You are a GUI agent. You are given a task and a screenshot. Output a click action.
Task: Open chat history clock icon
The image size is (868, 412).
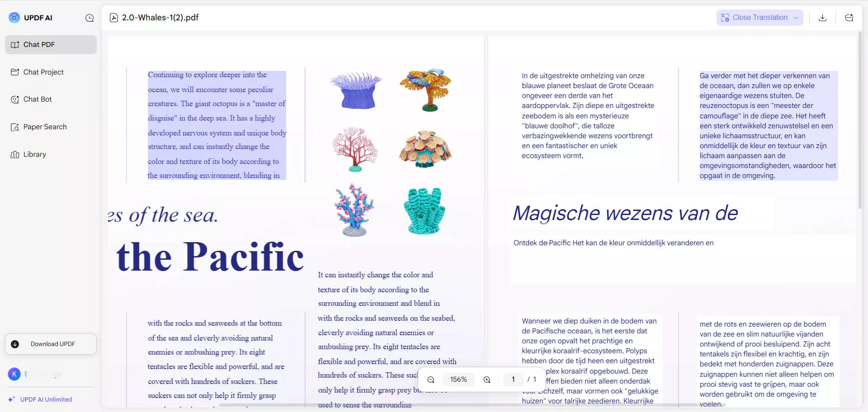click(x=90, y=18)
